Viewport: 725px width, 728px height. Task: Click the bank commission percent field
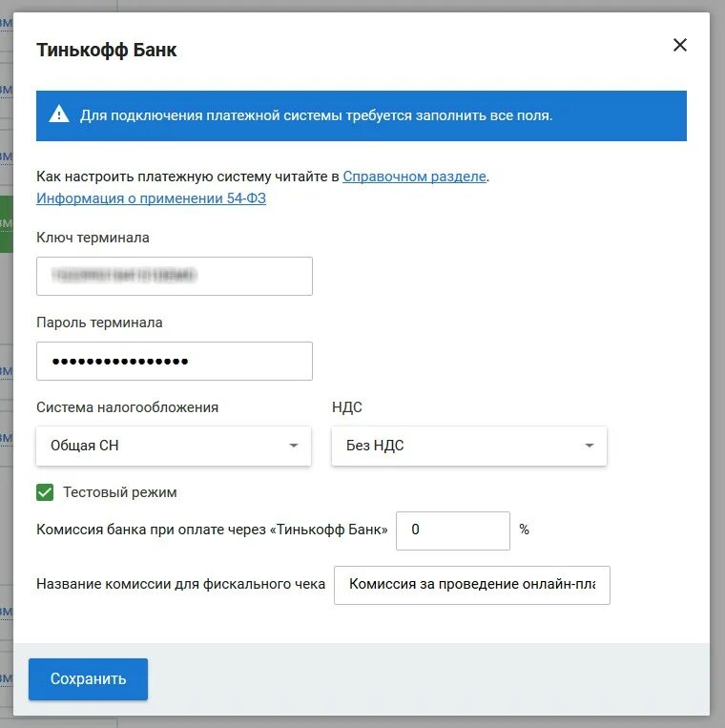point(453,530)
